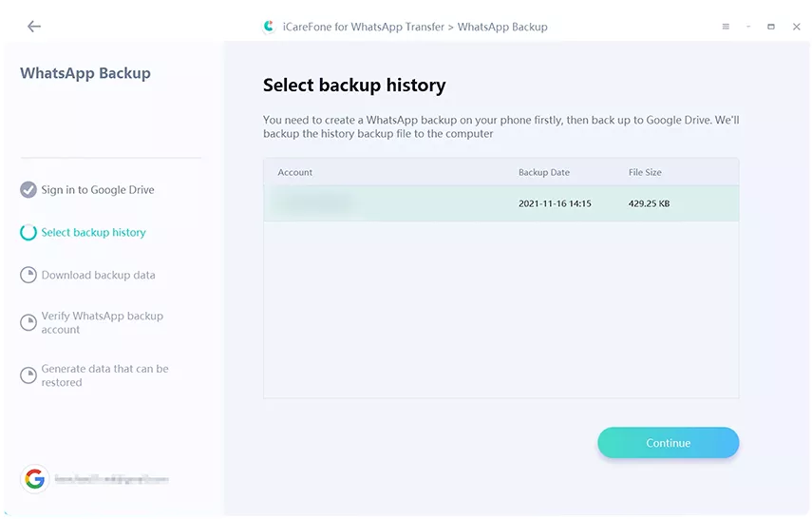Click the Download backup data step icon
This screenshot has width=812, height=519.
tap(28, 276)
